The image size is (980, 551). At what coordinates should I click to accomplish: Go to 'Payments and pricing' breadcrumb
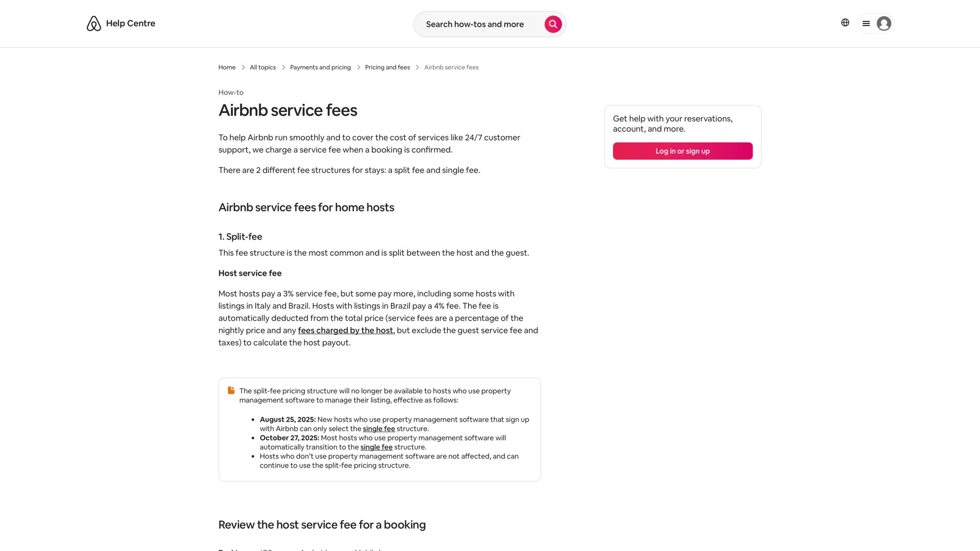point(320,67)
